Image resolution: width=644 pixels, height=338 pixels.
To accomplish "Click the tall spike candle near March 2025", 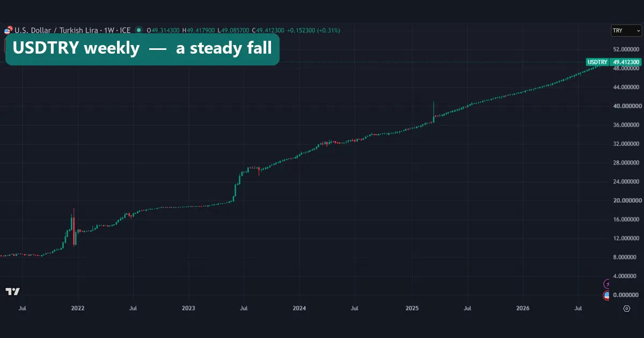I will point(434,112).
